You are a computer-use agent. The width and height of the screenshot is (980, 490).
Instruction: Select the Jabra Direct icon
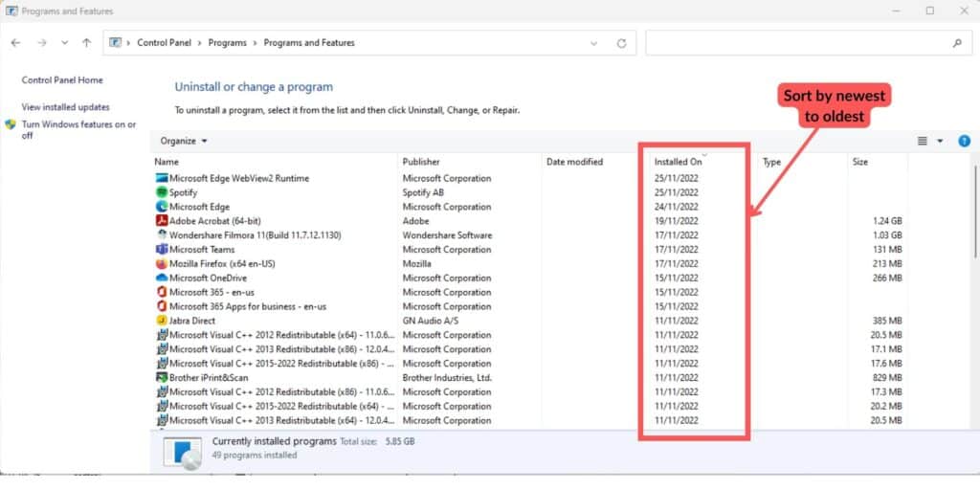tap(162, 321)
